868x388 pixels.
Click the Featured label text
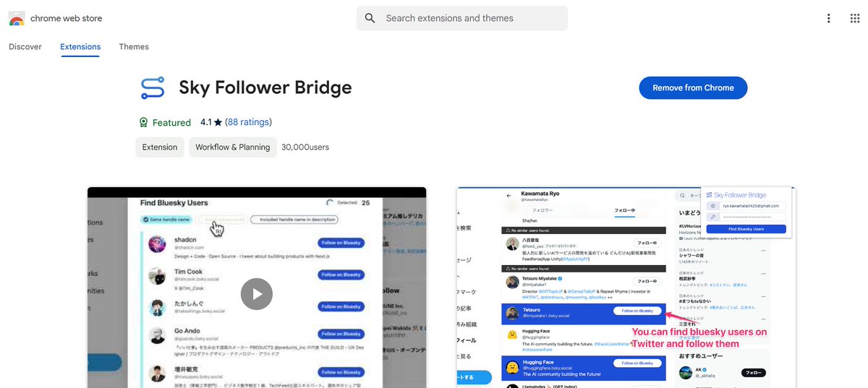(171, 123)
